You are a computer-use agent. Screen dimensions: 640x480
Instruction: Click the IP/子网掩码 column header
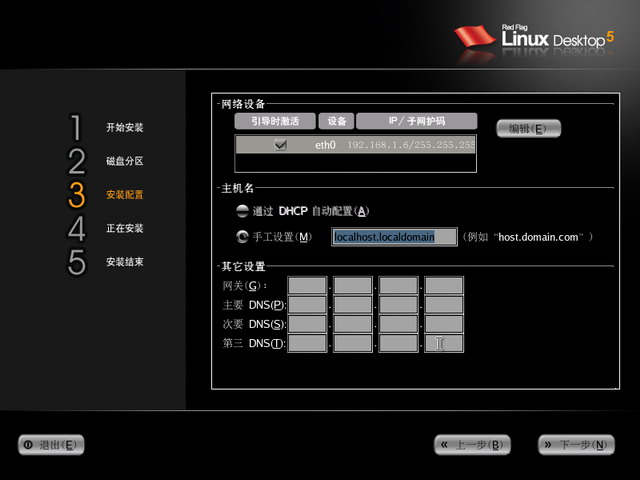click(417, 121)
